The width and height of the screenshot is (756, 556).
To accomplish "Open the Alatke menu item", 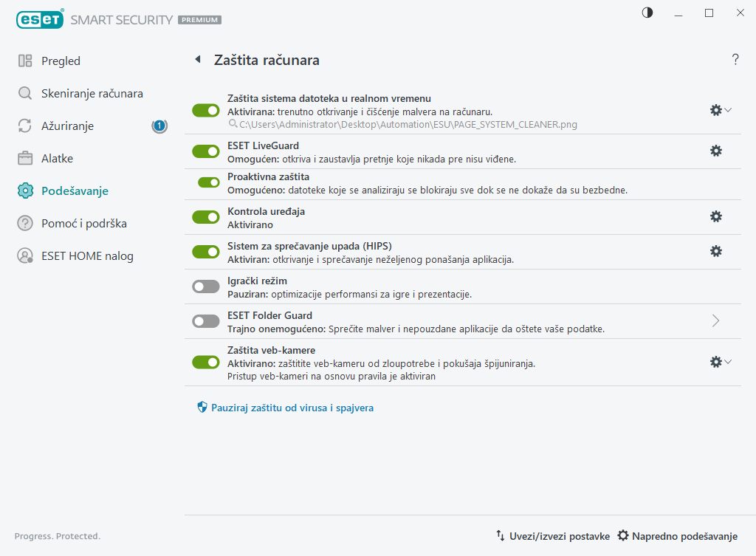I will [57, 159].
